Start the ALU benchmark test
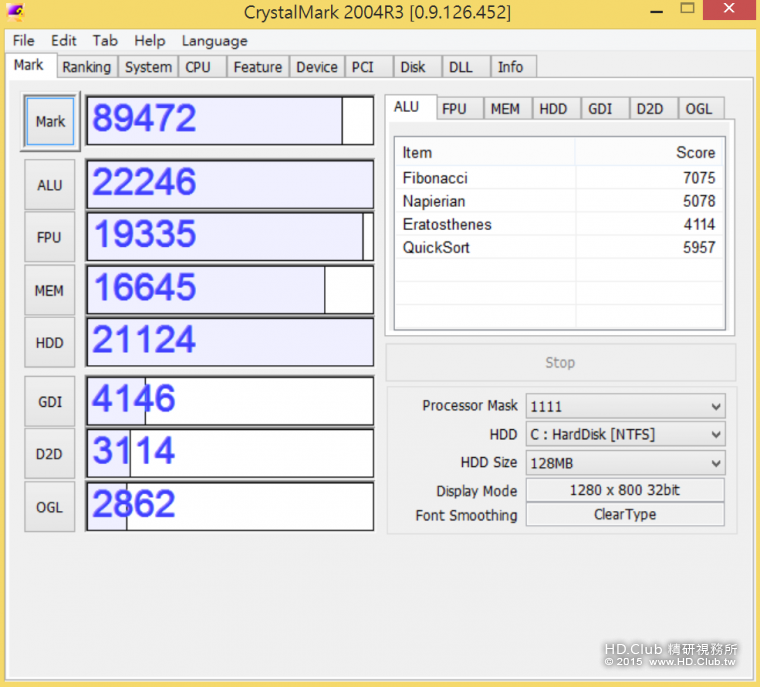Image resolution: width=760 pixels, height=687 pixels. click(x=50, y=185)
